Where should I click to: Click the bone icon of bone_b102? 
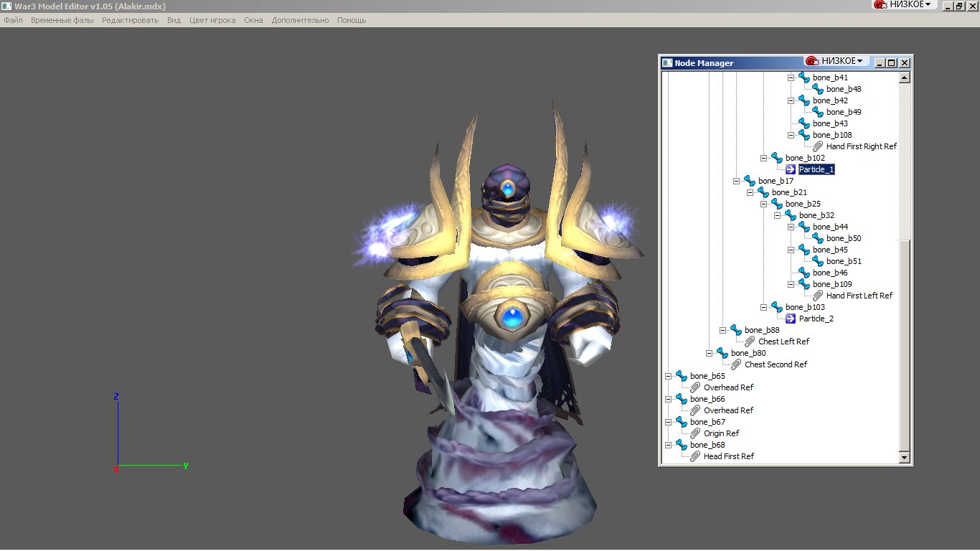click(777, 158)
